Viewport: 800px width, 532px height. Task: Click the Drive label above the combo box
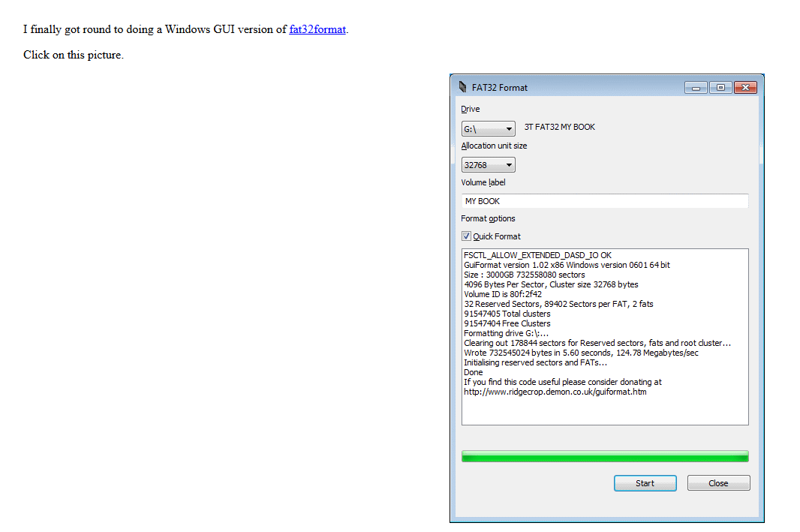(x=471, y=109)
